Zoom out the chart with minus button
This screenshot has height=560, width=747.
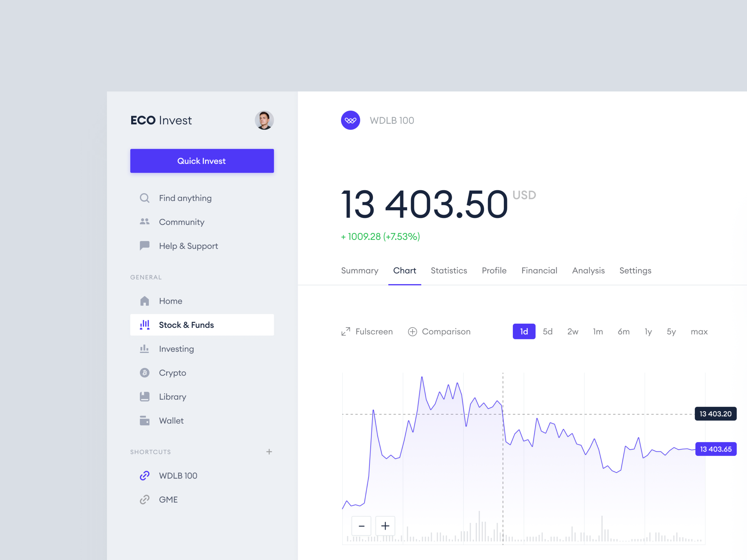click(361, 526)
